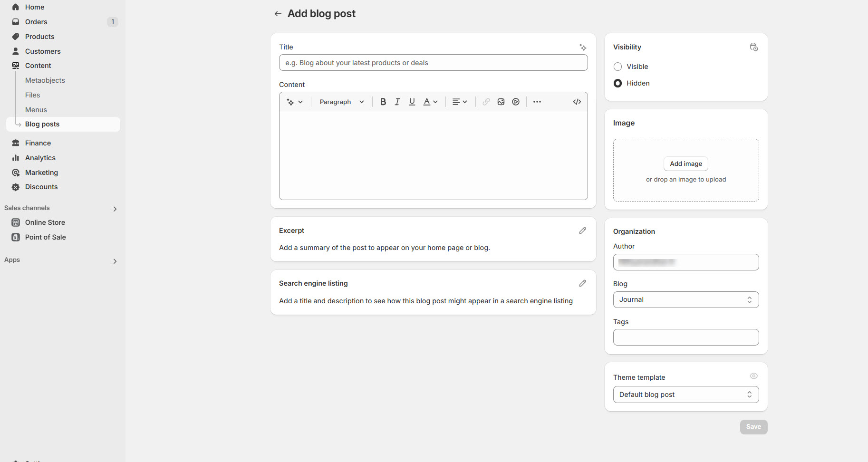Image resolution: width=868 pixels, height=462 pixels.
Task: Preview theme template via the eye icon
Action: point(753,376)
